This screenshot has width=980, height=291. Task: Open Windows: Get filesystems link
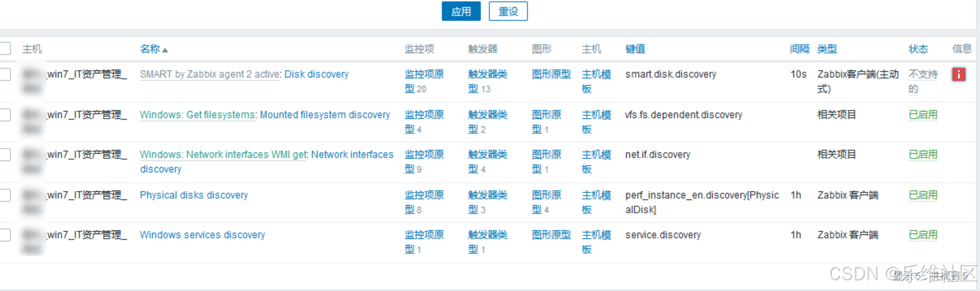click(197, 115)
